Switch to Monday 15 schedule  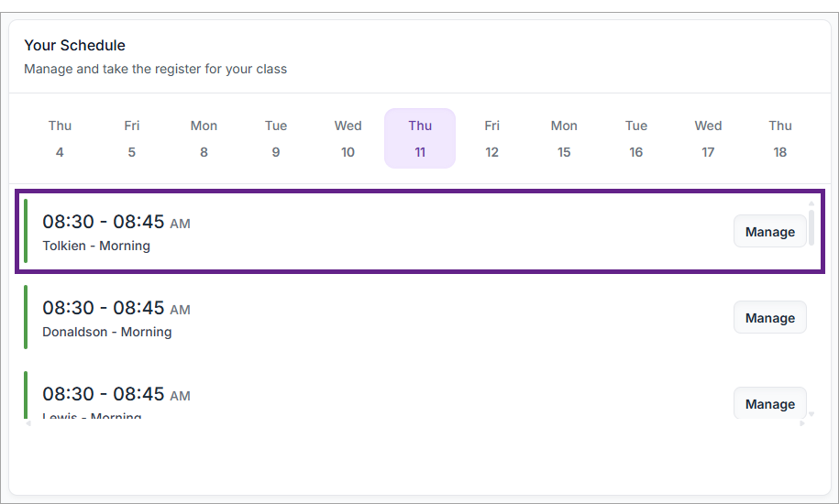coord(564,138)
